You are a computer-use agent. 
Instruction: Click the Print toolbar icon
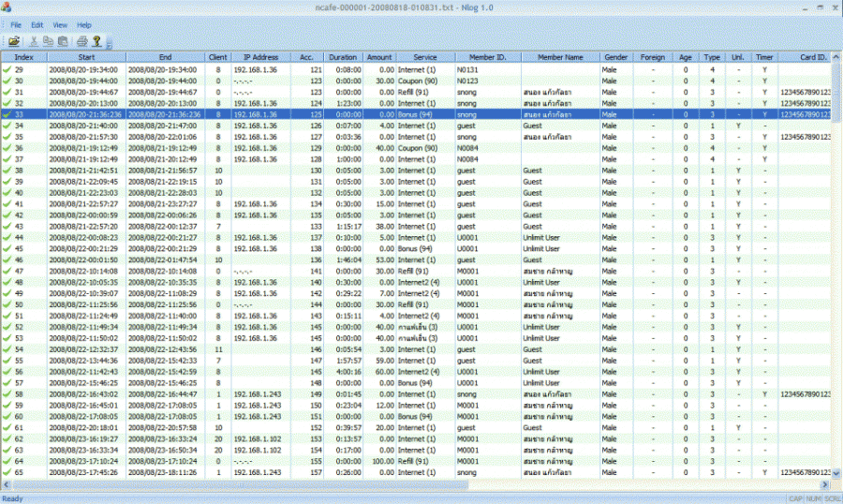click(x=81, y=41)
